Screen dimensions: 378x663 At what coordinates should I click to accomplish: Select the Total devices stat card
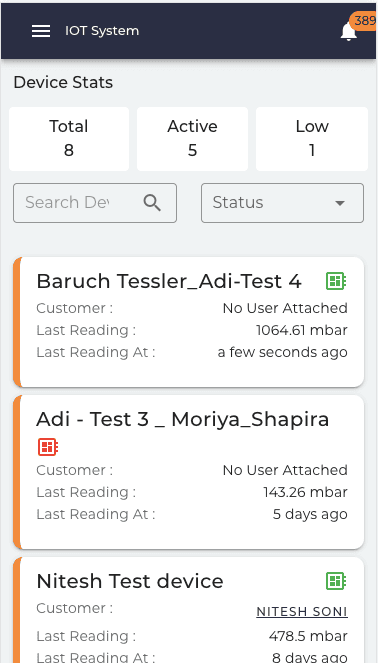(69, 139)
